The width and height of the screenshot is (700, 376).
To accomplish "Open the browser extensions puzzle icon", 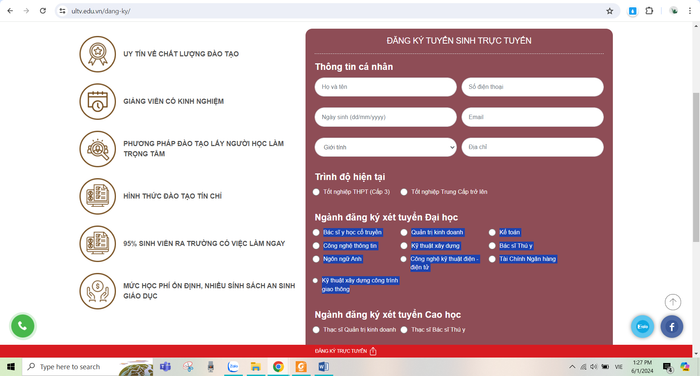I will pyautogui.click(x=649, y=11).
